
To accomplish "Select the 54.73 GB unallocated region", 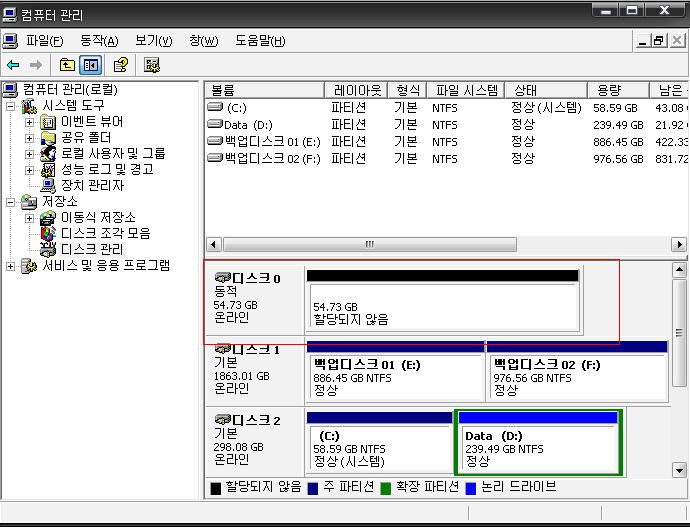I will click(443, 300).
